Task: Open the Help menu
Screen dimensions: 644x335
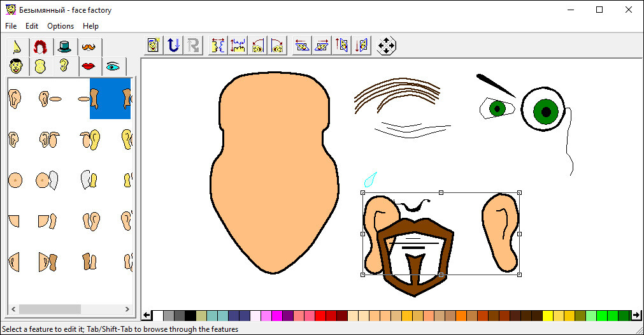Action: click(x=90, y=26)
